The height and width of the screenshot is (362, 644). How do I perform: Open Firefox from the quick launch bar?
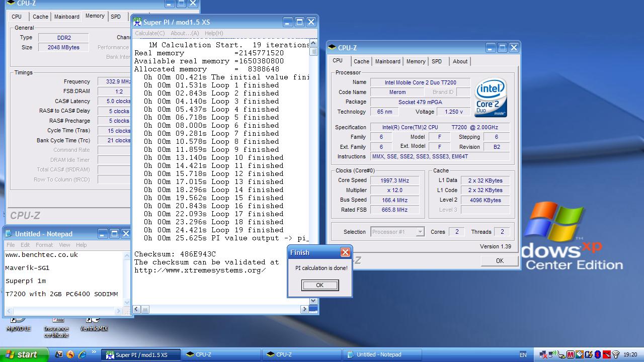tap(70, 354)
